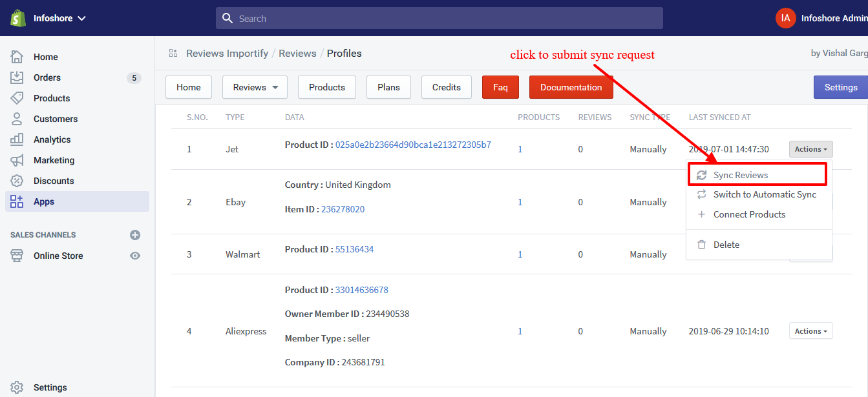This screenshot has height=397, width=868.
Task: Click the Orders count badge 5
Action: coord(134,77)
